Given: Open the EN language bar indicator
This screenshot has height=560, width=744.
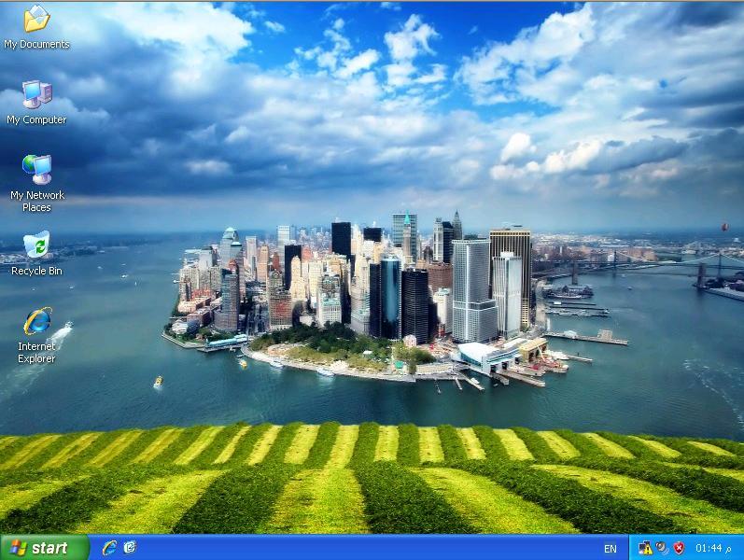Looking at the screenshot, I should pos(611,549).
